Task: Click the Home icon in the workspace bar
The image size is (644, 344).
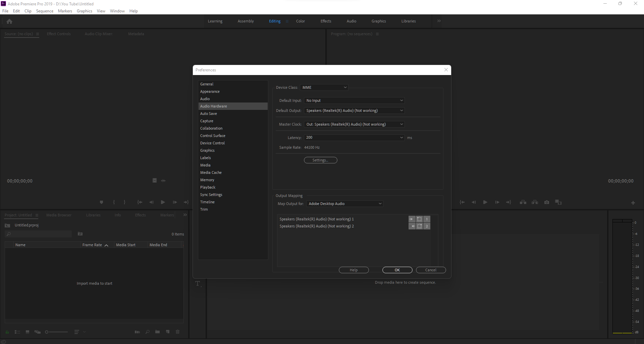Action: pos(9,21)
